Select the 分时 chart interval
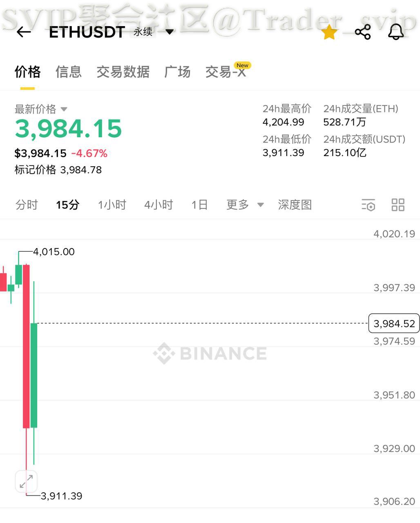Viewport: 420px width, 523px height. [x=27, y=205]
